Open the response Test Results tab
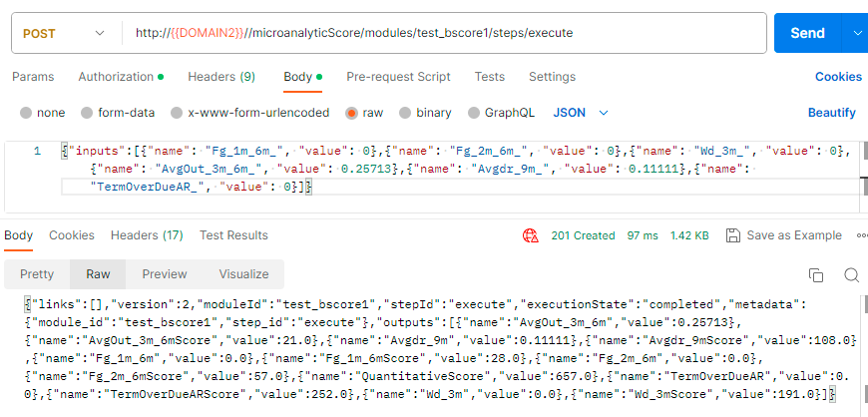This screenshot has height=417, width=868. [x=233, y=235]
